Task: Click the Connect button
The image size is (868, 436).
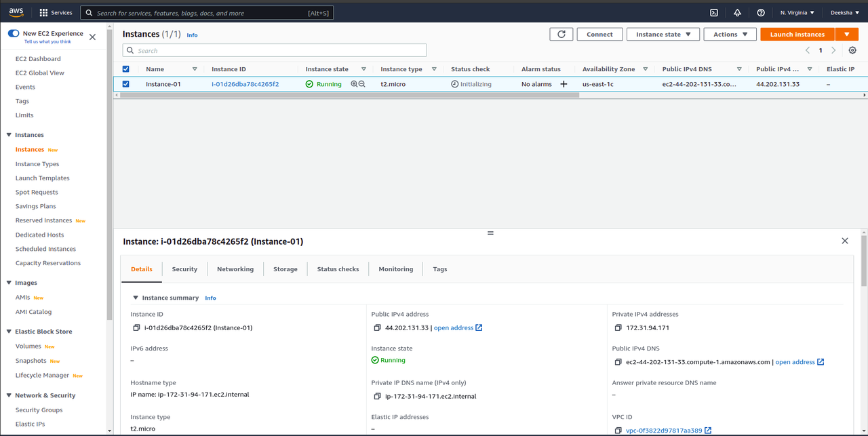Action: tap(599, 35)
